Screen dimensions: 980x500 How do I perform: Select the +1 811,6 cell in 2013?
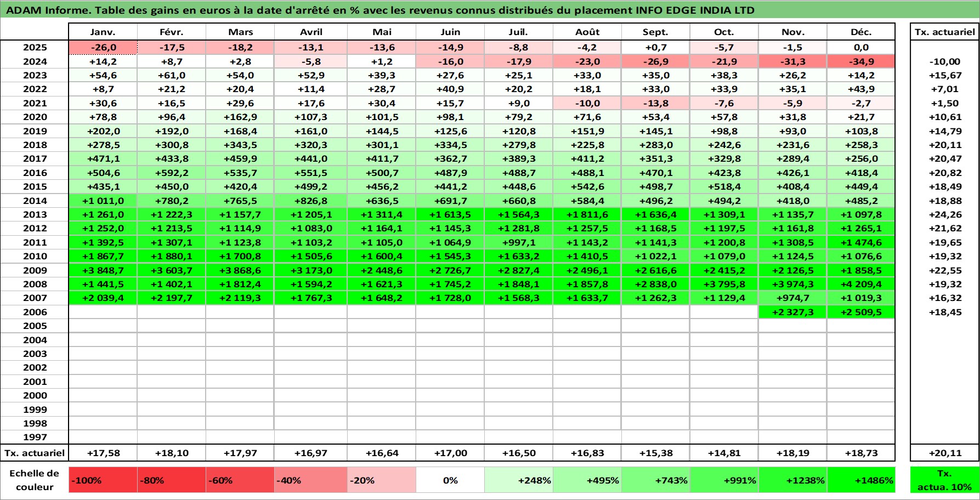click(587, 214)
